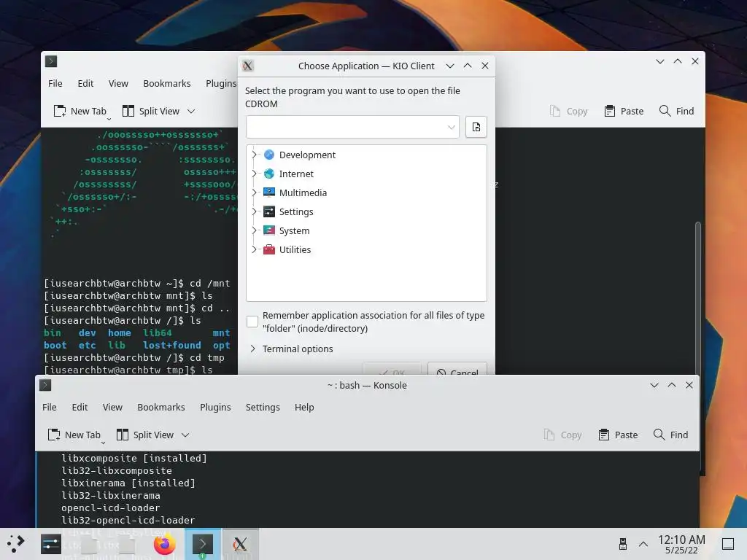Viewport: 747px width, 560px height.
Task: Switch to Konsole via taskbar icon
Action: tap(203, 544)
